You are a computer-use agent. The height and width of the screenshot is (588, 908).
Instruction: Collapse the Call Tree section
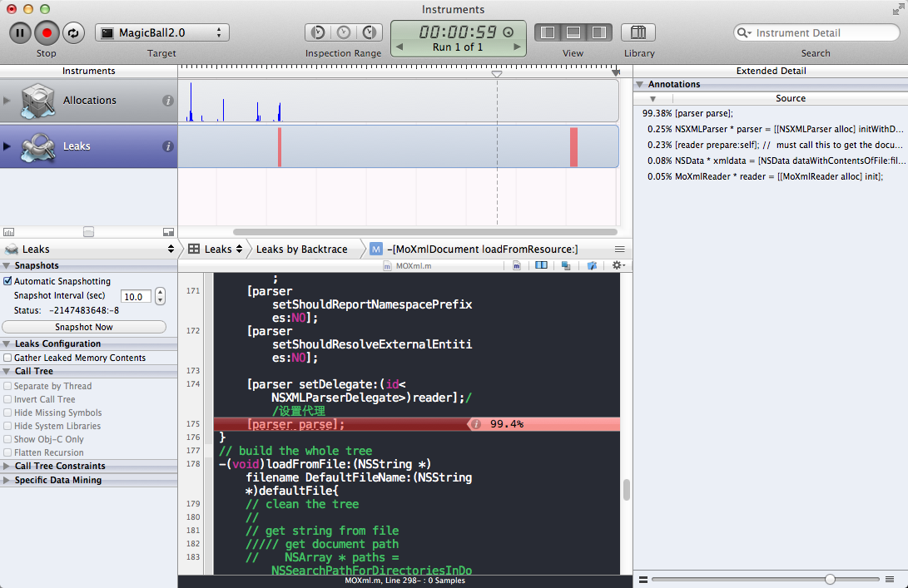(x=7, y=372)
